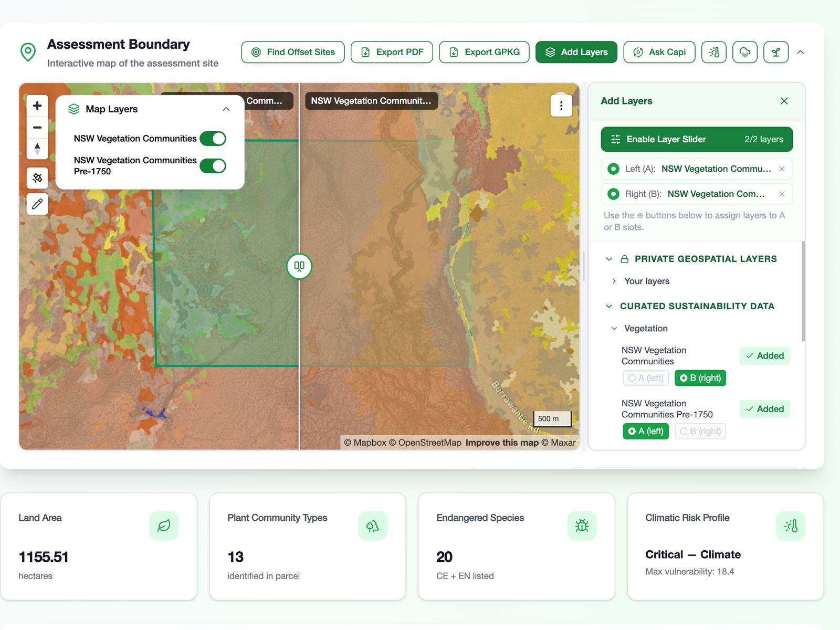The height and width of the screenshot is (630, 840).
Task: Close the Add Layers panel
Action: coord(784,101)
